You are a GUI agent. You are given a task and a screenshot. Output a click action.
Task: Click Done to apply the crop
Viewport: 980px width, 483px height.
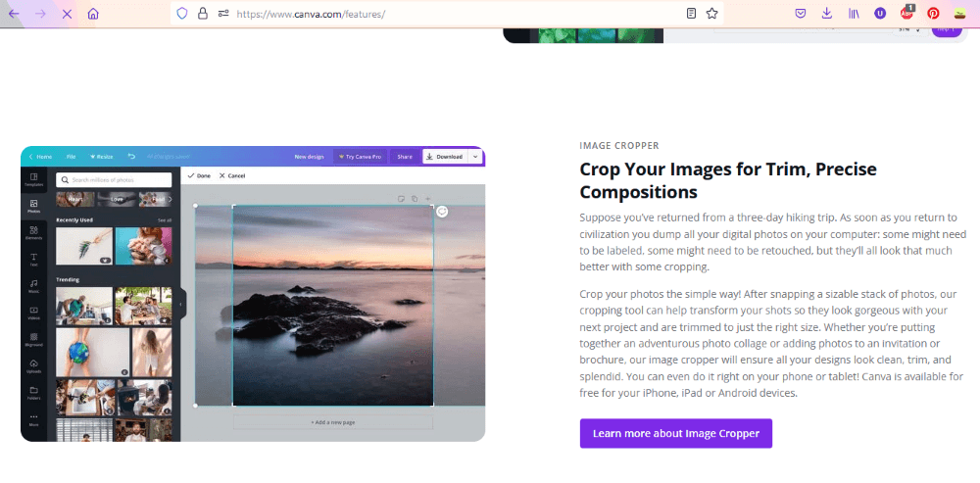click(x=199, y=176)
